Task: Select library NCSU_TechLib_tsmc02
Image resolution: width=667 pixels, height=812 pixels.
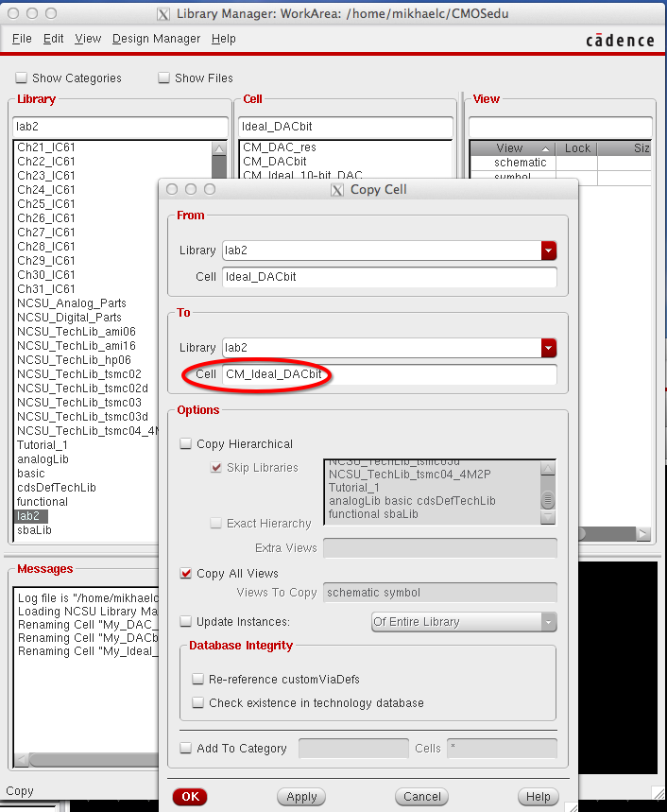Action: [79, 374]
